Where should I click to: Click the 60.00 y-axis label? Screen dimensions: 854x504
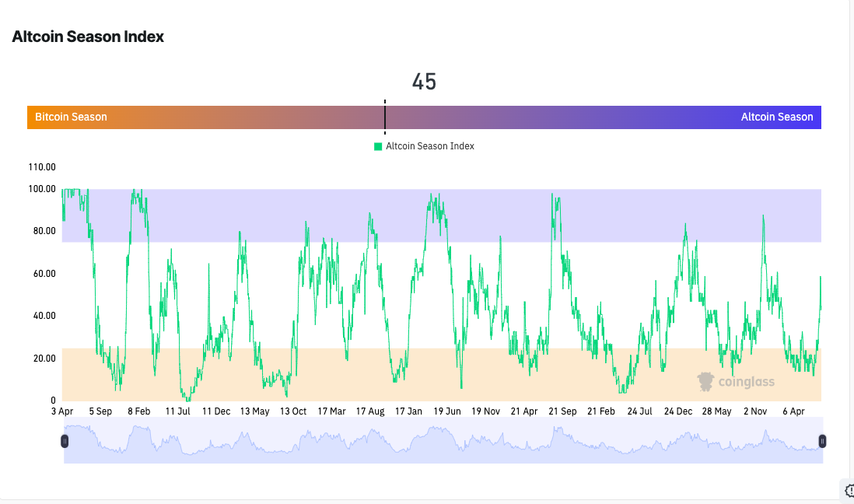coord(41,274)
